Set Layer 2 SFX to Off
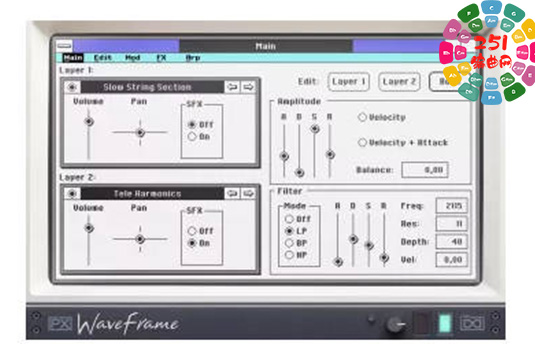 click(192, 231)
